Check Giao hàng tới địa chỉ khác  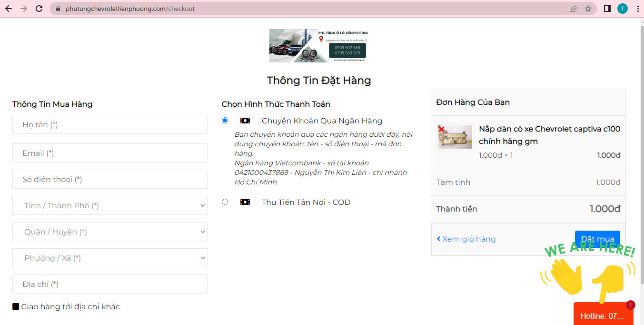tap(16, 307)
